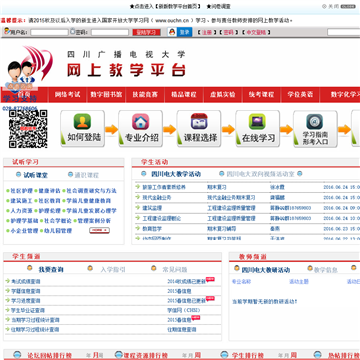
Task: Switch to the 四川电大教学活动 tab
Action: click(x=176, y=174)
